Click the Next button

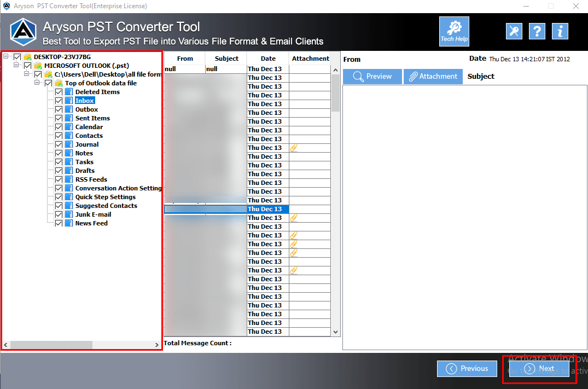[539, 369]
